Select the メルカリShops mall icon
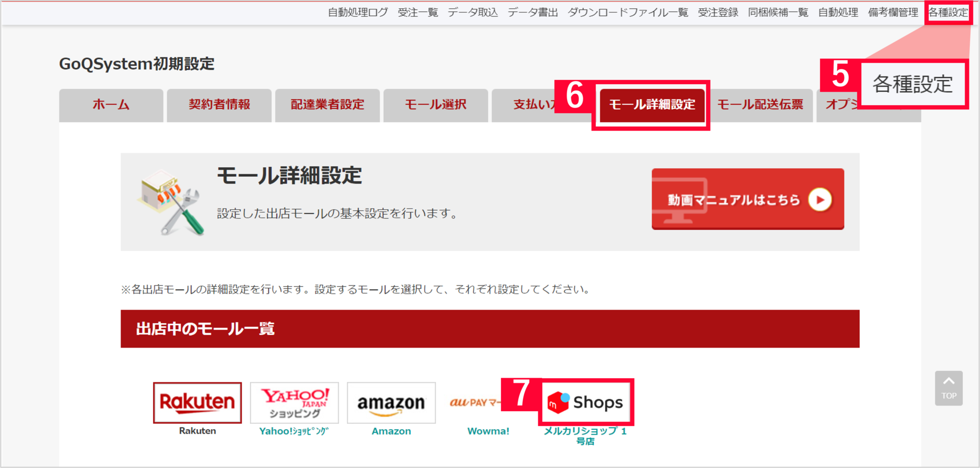980x468 pixels. click(x=585, y=402)
